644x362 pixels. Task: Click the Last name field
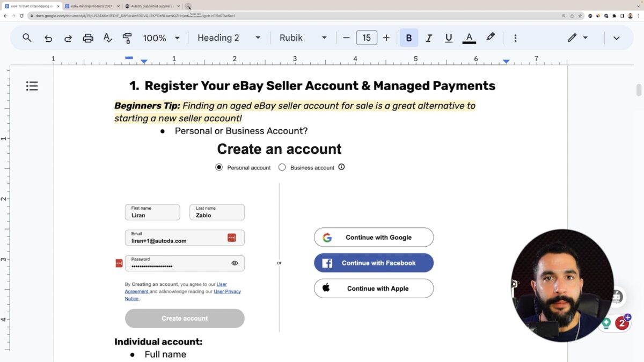tap(217, 212)
